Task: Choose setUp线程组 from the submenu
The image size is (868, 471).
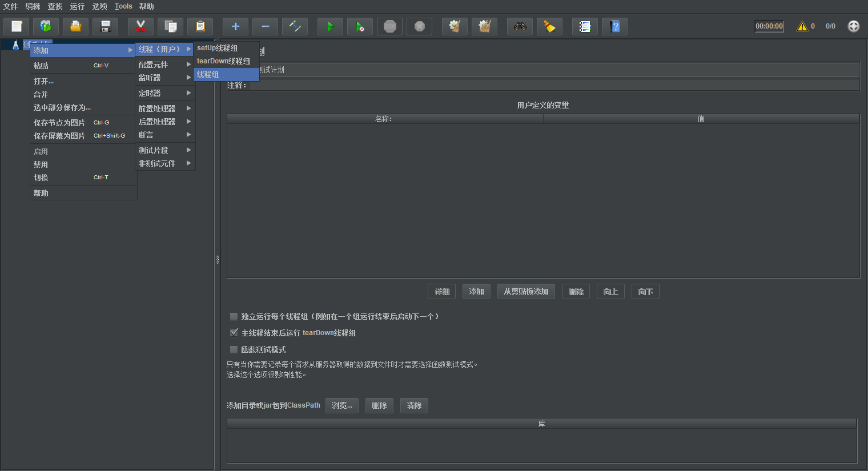Action: coord(226,48)
